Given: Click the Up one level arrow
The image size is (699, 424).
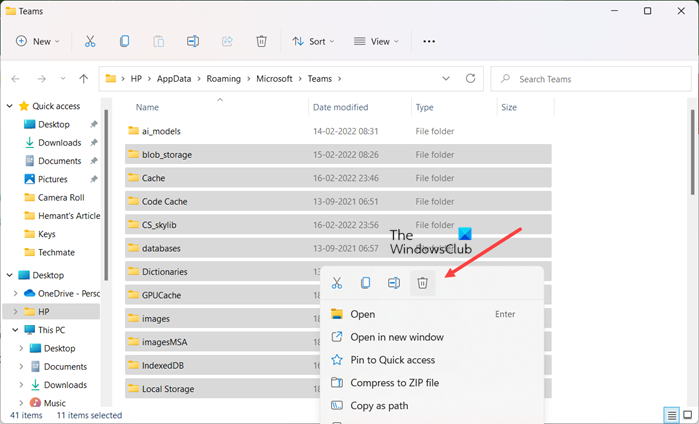Looking at the screenshot, I should point(83,78).
